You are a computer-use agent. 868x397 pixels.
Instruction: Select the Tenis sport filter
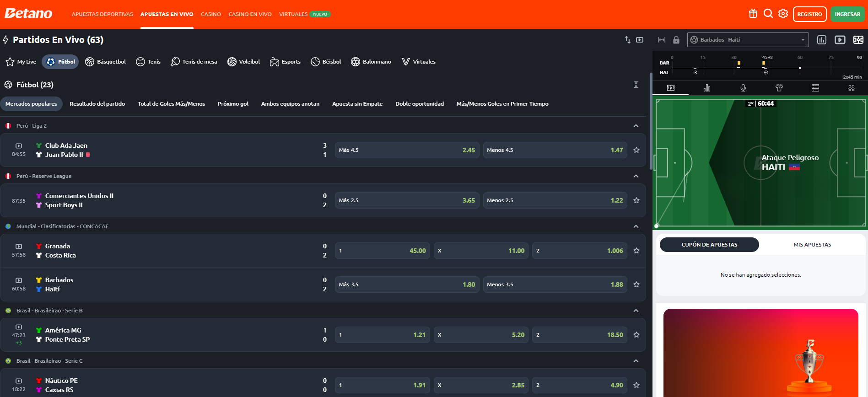click(x=148, y=62)
